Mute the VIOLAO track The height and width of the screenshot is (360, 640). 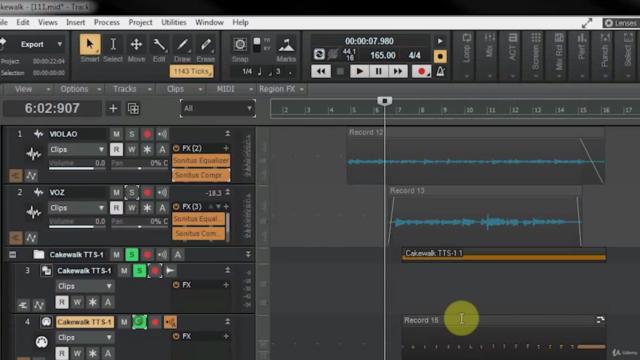point(116,134)
